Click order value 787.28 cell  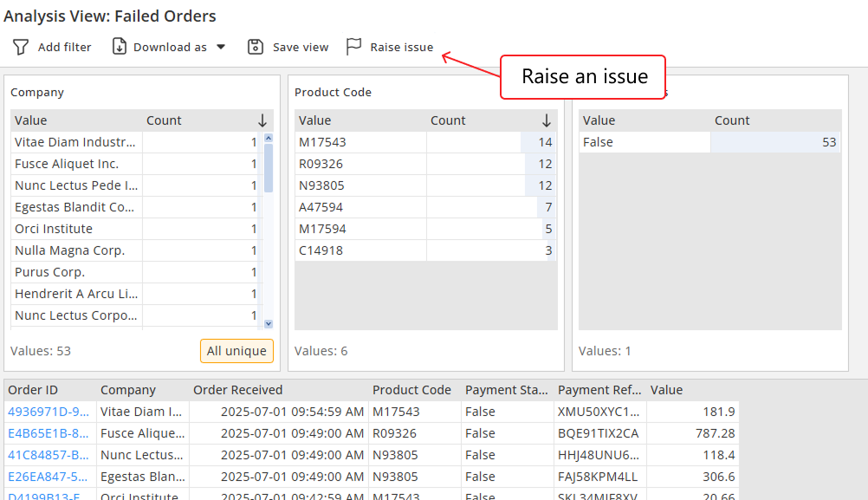(x=692, y=433)
